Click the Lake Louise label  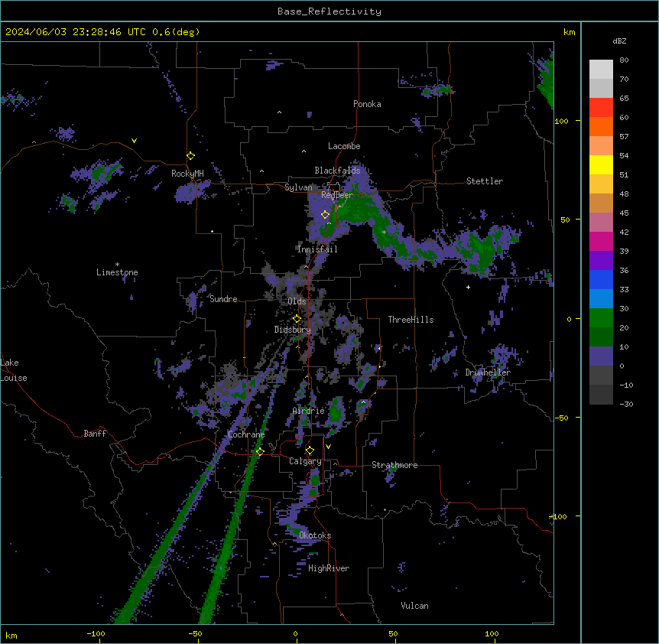[14, 370]
